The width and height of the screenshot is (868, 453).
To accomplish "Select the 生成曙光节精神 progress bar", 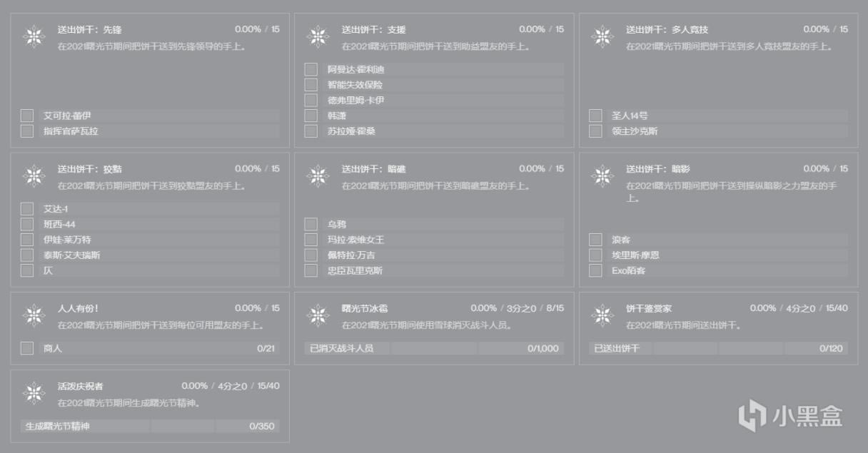I will 150,426.
